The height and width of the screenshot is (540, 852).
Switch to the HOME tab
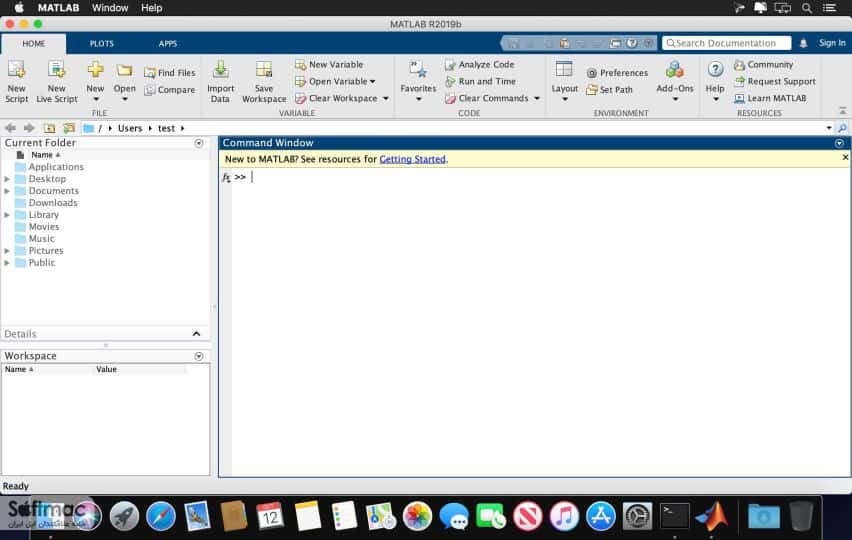34,43
